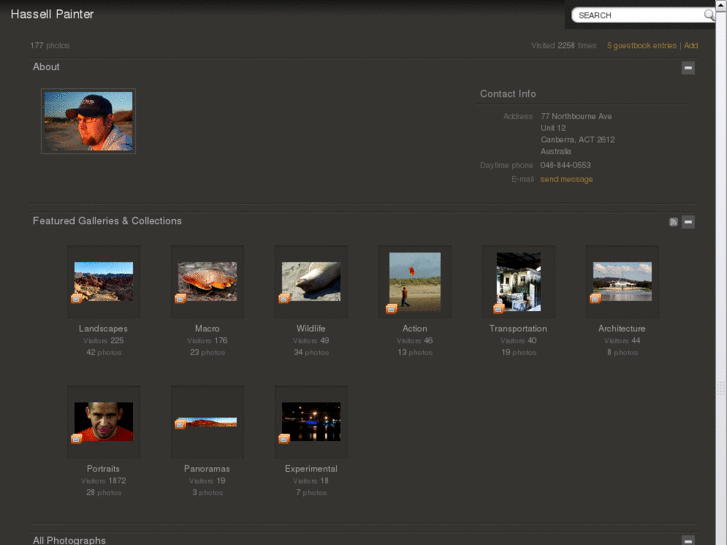Collapse the About section
The height and width of the screenshot is (545, 727).
pyautogui.click(x=688, y=68)
